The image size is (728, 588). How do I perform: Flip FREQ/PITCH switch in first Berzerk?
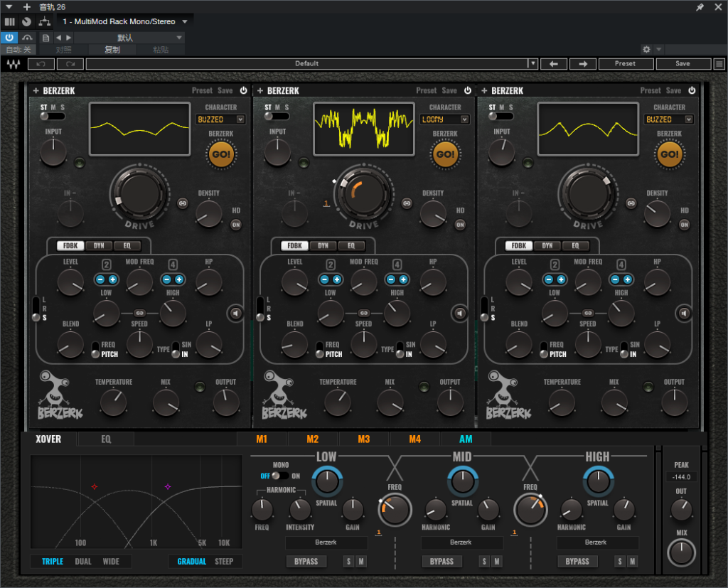[95, 349]
